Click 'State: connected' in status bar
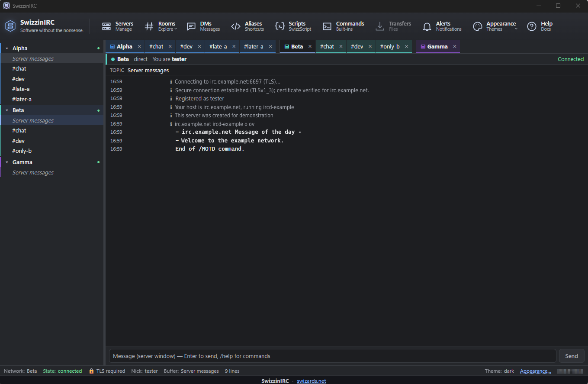The height and width of the screenshot is (384, 588). [x=62, y=371]
